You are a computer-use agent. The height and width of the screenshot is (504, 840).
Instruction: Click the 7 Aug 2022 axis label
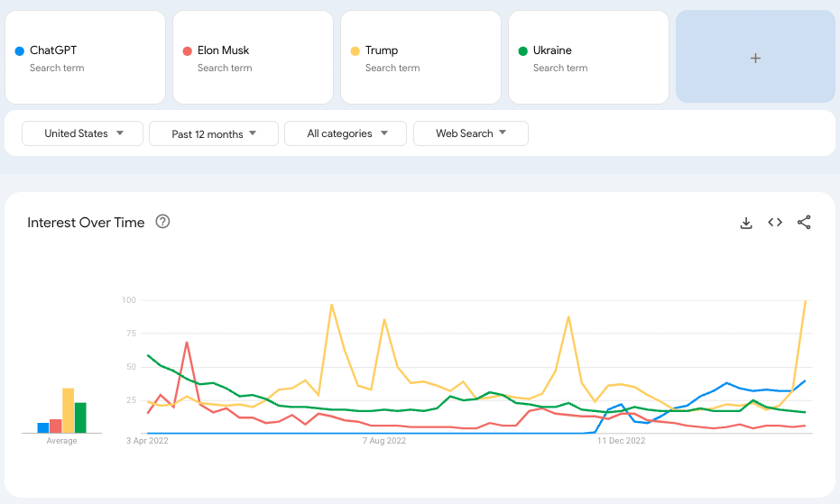(384, 441)
